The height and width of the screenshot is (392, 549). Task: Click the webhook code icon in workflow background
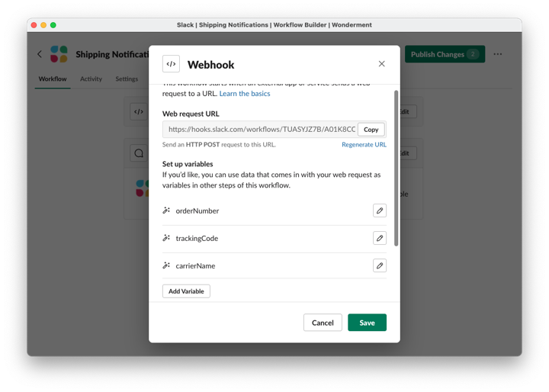(x=139, y=112)
